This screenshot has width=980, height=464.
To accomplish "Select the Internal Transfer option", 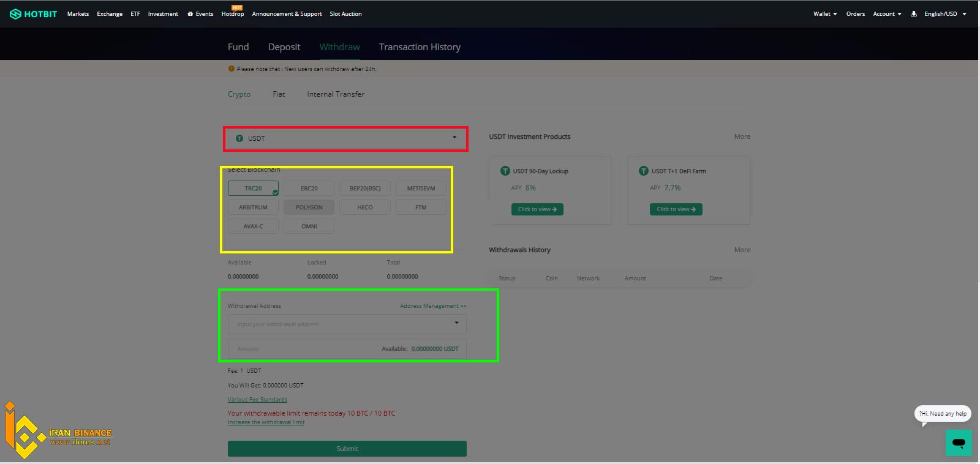I will pos(336,94).
